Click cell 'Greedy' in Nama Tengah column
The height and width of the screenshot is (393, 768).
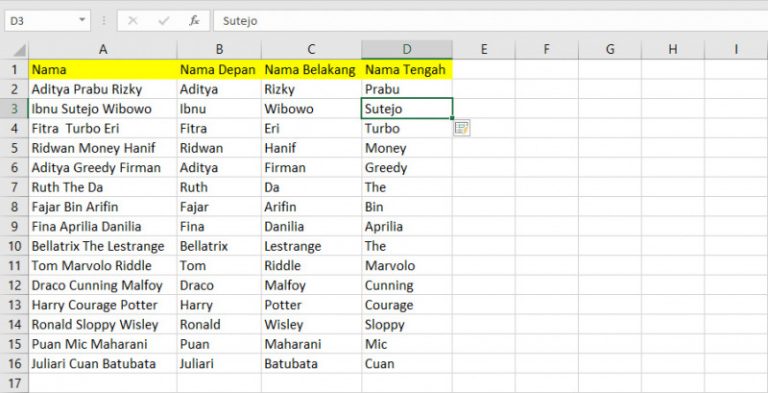tap(407, 168)
